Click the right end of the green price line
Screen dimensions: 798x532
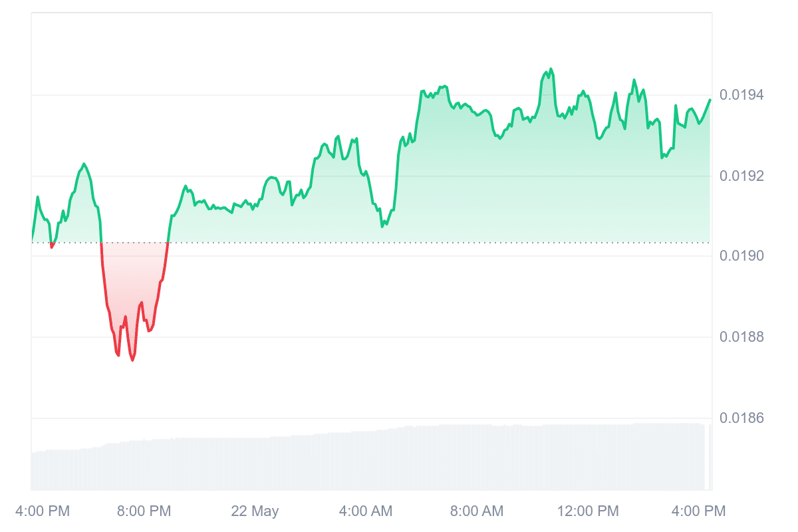tap(710, 100)
